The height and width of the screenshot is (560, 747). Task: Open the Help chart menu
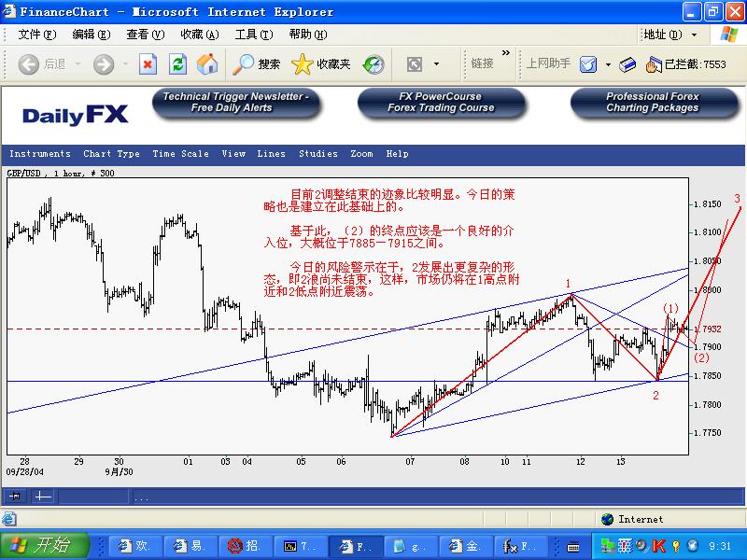pos(398,154)
